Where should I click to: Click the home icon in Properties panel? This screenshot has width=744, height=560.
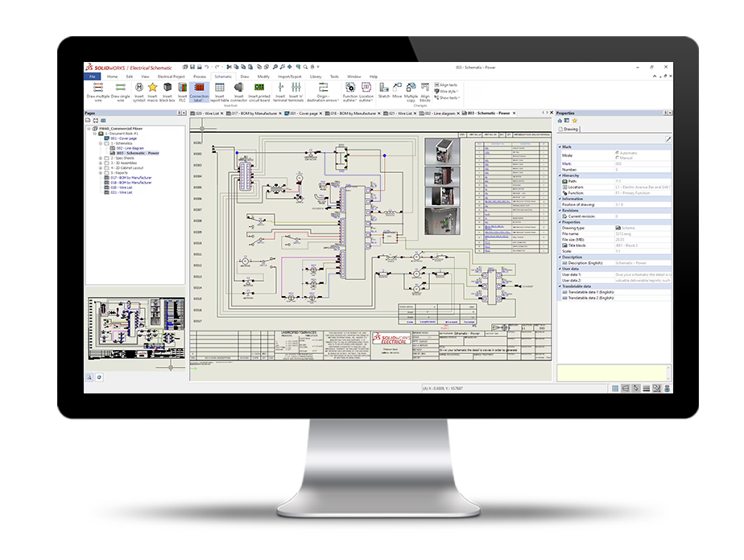click(560, 121)
